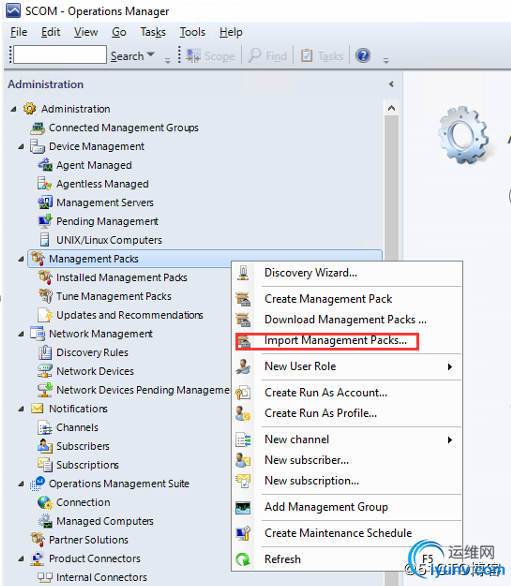Open the Tasks menu in the menu bar
The width and height of the screenshot is (511, 586).
pyautogui.click(x=153, y=32)
